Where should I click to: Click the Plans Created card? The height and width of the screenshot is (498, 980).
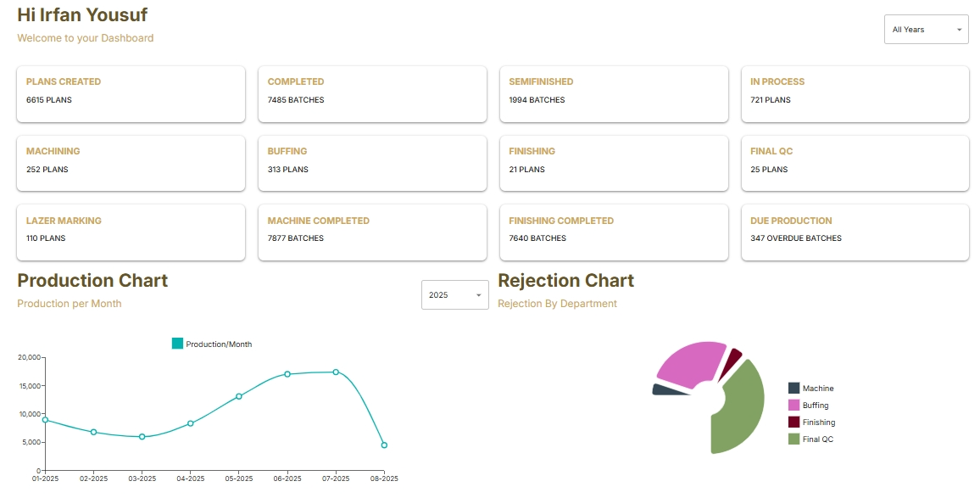click(131, 94)
